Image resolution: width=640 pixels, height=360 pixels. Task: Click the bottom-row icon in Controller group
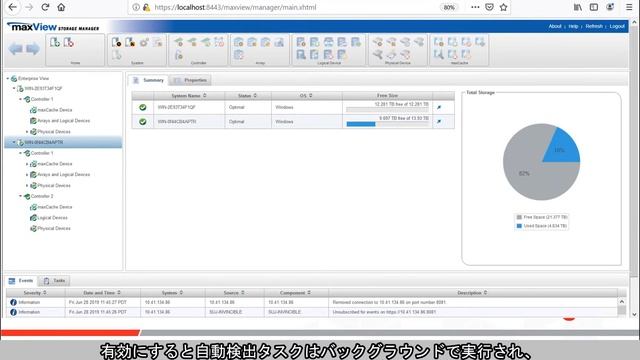point(178,55)
